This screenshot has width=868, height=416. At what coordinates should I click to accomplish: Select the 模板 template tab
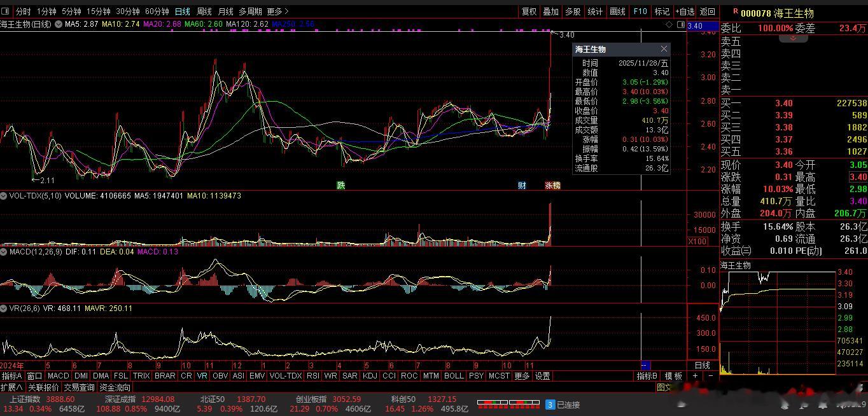[674, 376]
